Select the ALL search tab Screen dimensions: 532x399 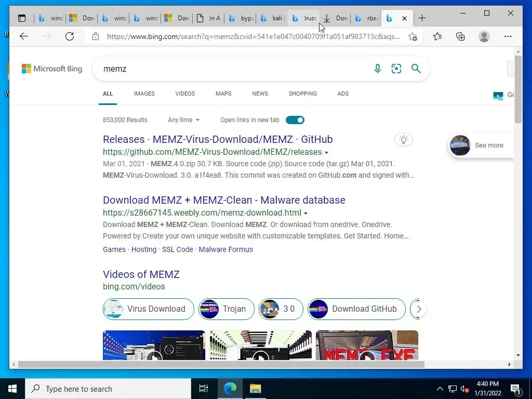point(108,94)
